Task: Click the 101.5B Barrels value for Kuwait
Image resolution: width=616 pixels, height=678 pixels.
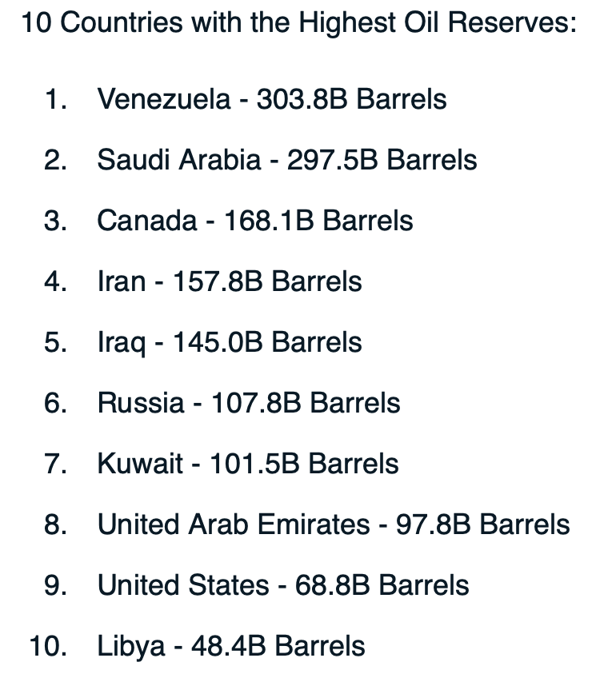Action: pos(304,464)
